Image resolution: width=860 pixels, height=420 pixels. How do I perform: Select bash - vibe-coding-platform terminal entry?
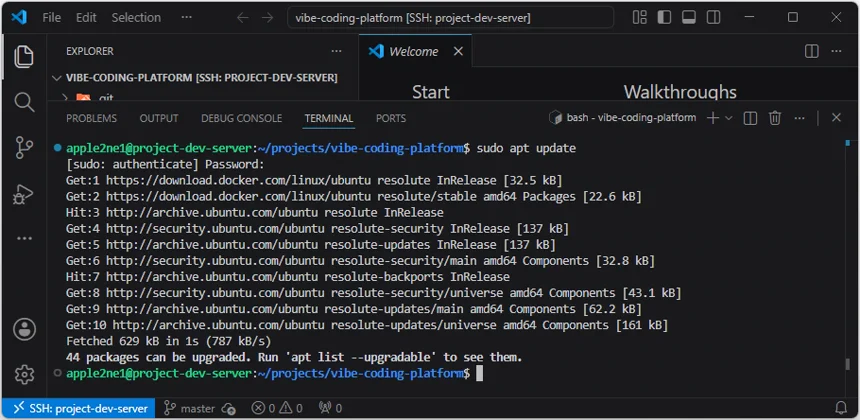(623, 118)
